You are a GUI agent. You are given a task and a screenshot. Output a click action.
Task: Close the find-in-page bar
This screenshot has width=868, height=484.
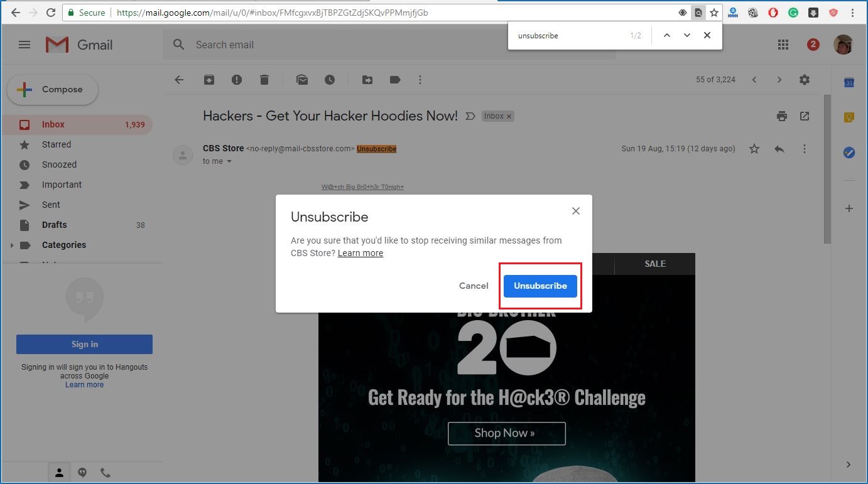[707, 36]
